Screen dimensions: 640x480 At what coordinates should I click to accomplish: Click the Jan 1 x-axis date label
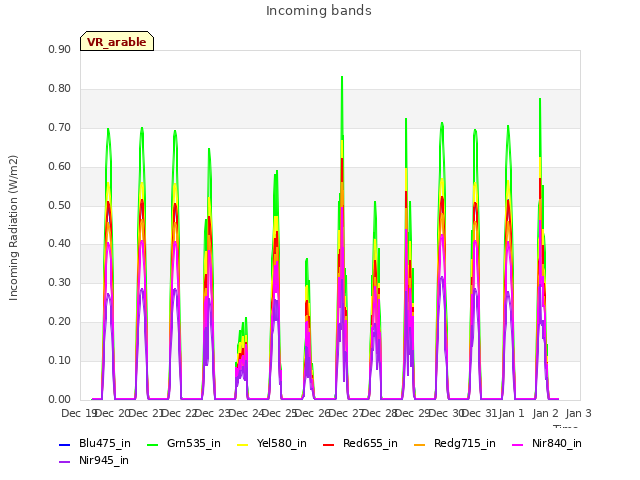(x=511, y=413)
